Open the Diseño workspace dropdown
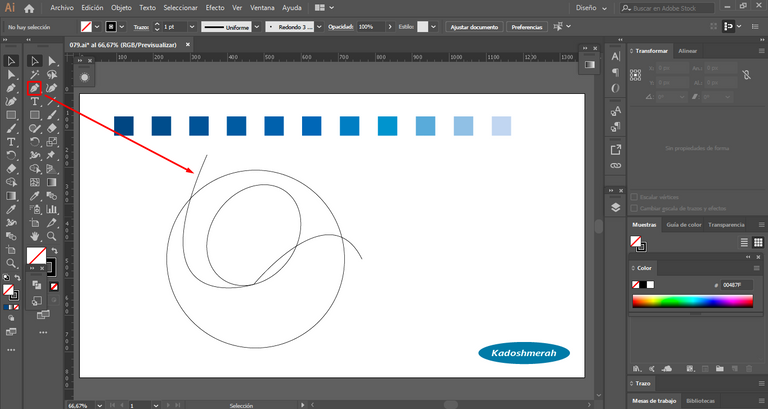Screen dimensions: 768x409 (x=591, y=8)
